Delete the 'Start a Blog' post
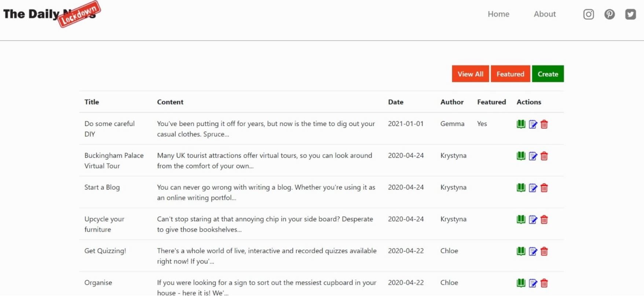The width and height of the screenshot is (644, 302). pyautogui.click(x=544, y=188)
